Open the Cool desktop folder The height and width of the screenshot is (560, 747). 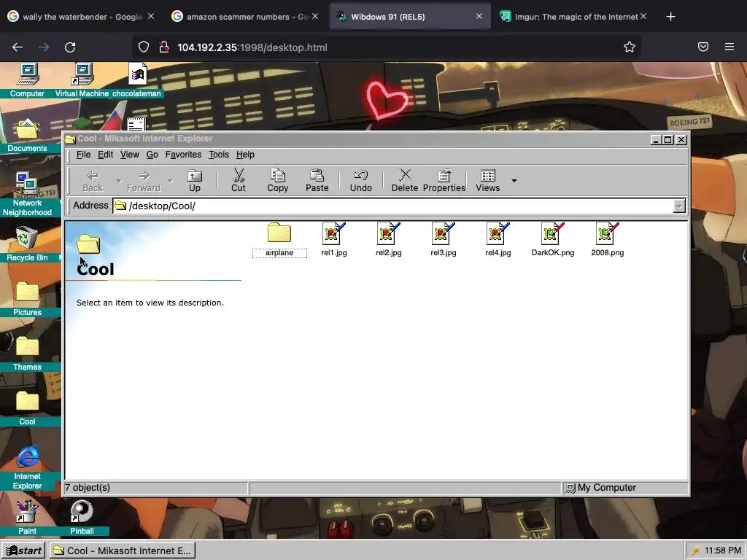(27, 408)
